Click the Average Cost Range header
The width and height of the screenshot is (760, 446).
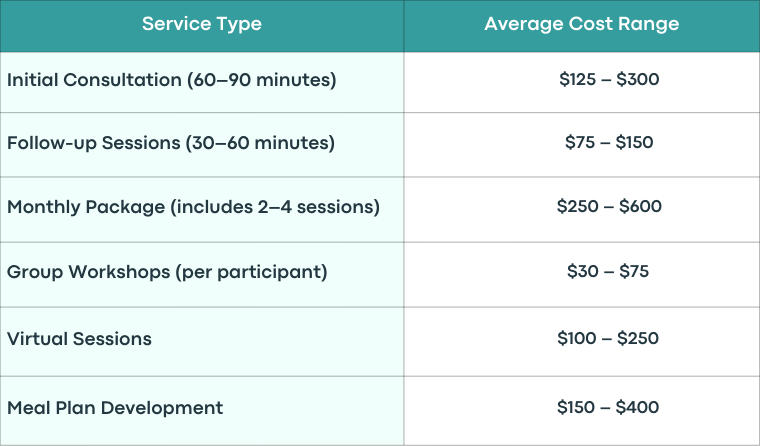pos(582,26)
